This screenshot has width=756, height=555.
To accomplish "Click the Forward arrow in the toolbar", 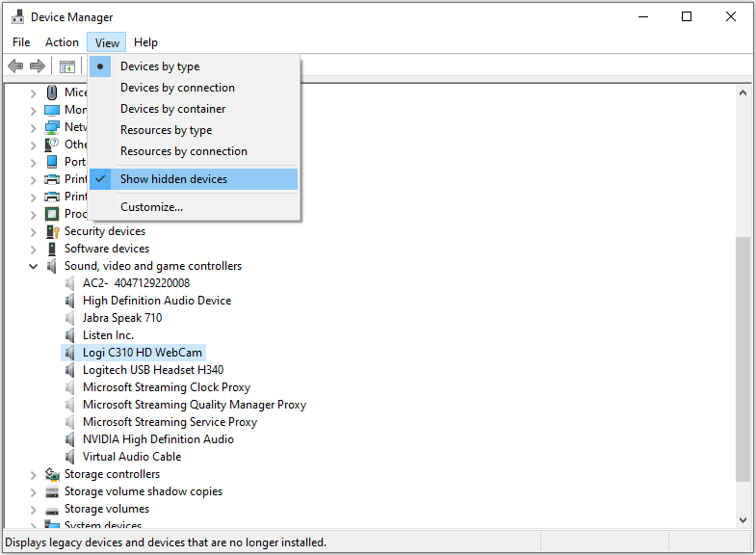I will [x=38, y=66].
